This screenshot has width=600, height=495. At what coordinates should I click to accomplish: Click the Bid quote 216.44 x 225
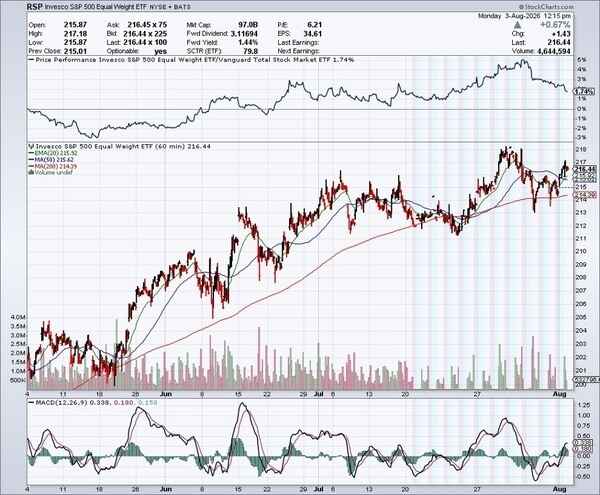coord(145,34)
